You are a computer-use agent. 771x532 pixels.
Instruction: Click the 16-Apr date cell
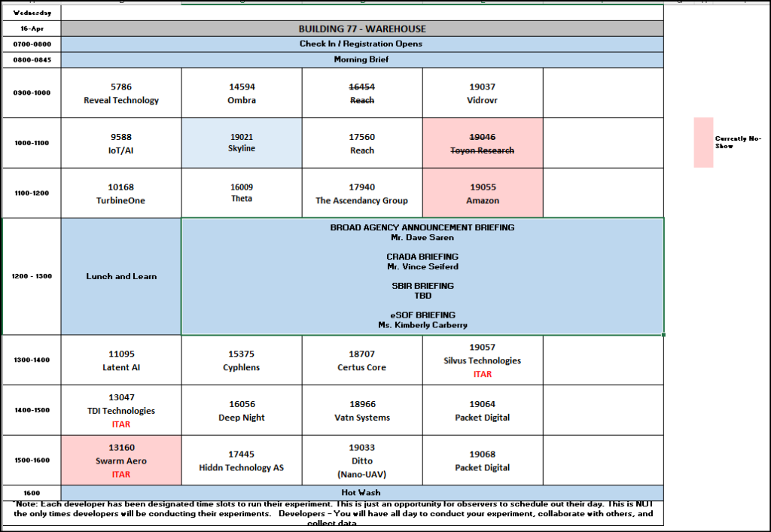32,29
